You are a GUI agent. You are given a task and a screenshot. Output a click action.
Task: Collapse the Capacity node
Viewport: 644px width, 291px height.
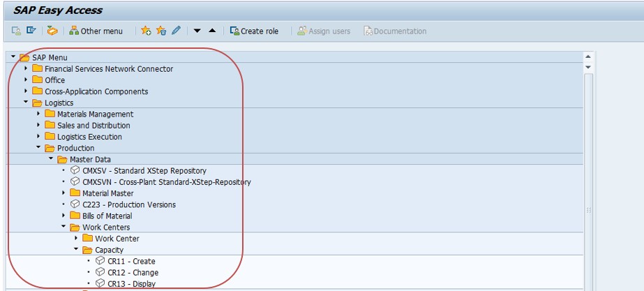click(76, 249)
